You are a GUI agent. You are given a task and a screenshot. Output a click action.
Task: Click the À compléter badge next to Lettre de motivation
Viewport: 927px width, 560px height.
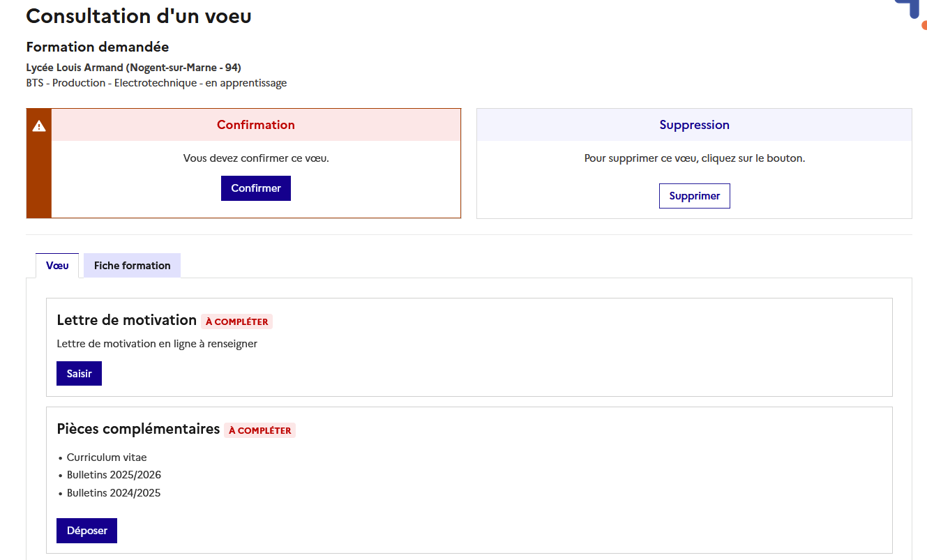(x=236, y=322)
